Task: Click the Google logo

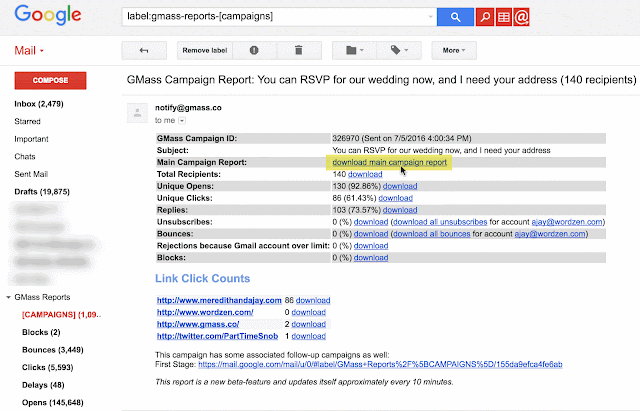Action: pos(48,15)
